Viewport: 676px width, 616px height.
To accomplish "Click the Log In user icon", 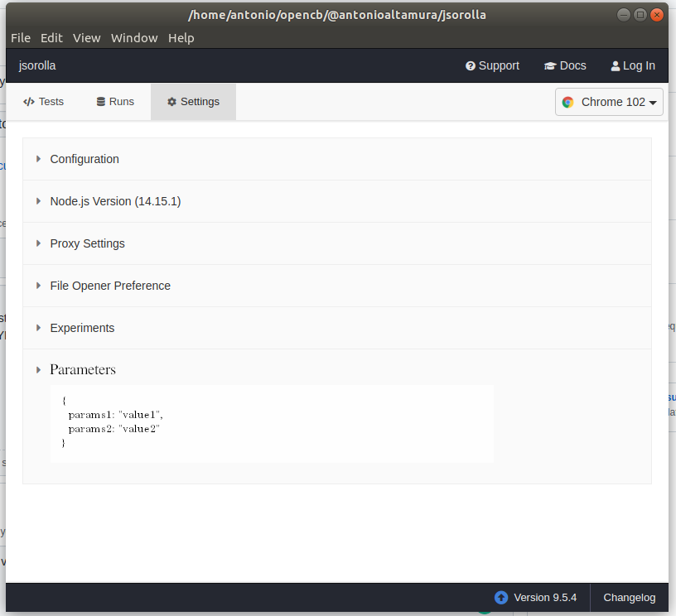I will [x=614, y=65].
